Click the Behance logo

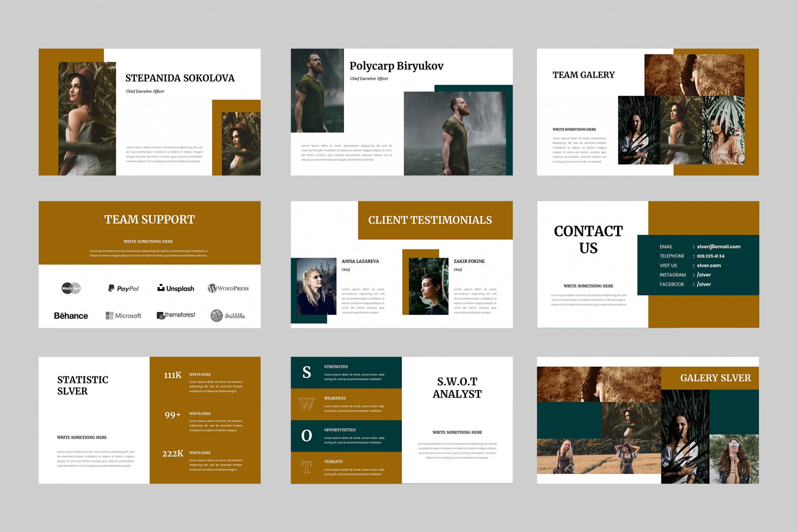coord(71,316)
